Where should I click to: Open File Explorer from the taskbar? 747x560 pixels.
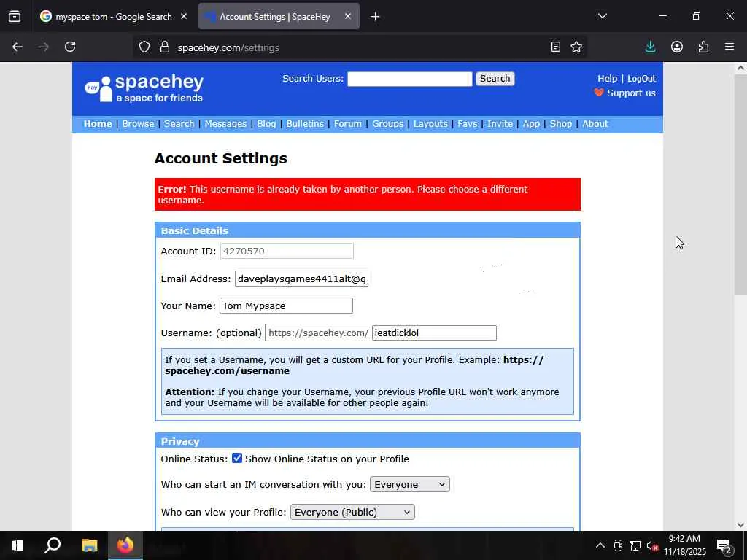point(89,545)
